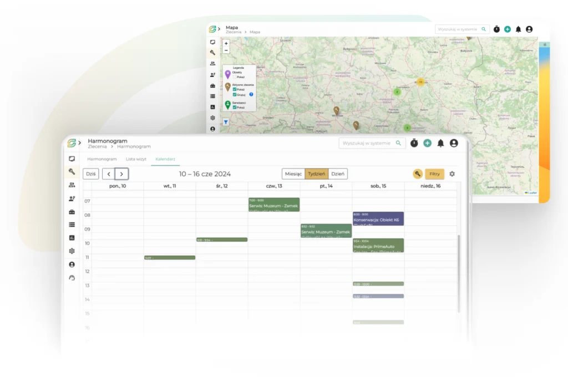Click the stopwatch timer icon in Harmonogram header
This screenshot has width=568, height=392.
(414, 143)
